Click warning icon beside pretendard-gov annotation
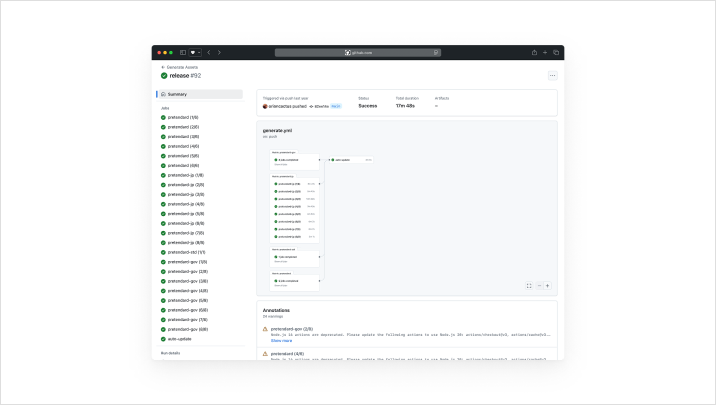716x405 pixels. 265,329
